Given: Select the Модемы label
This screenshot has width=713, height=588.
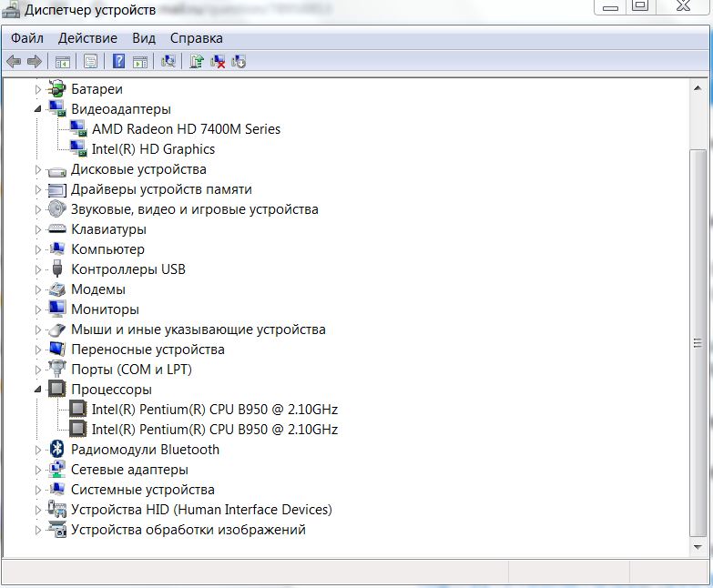Looking at the screenshot, I should pos(98,289).
